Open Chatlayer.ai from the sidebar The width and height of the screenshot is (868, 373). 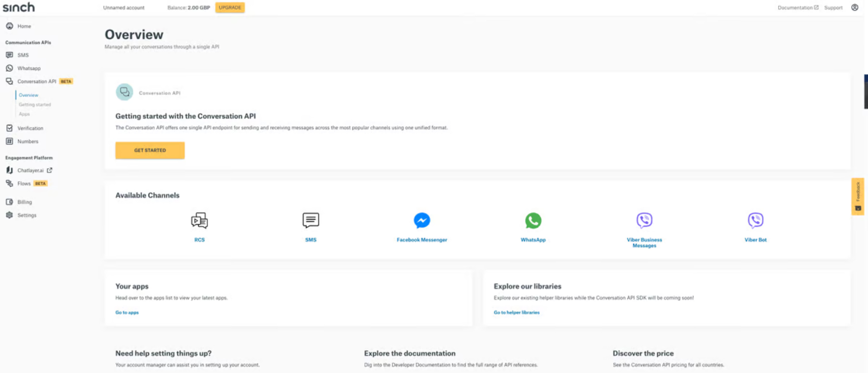pyautogui.click(x=30, y=170)
